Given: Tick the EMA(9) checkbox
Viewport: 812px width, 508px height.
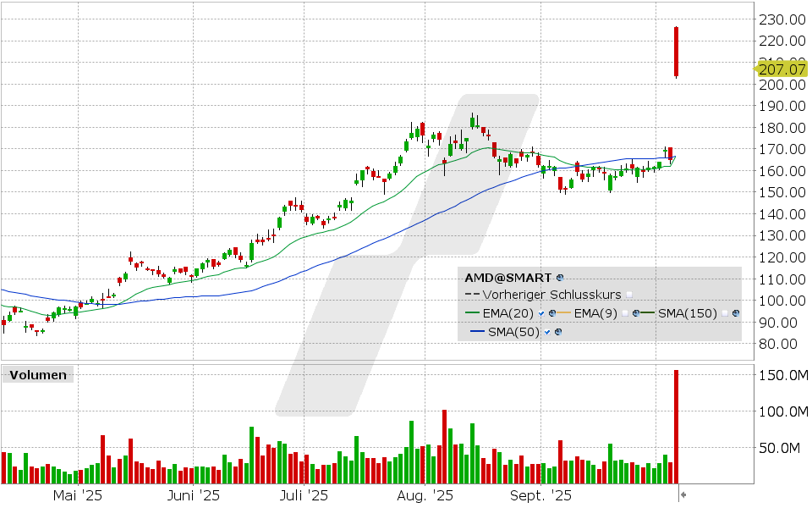Looking at the screenshot, I should click(x=623, y=313).
